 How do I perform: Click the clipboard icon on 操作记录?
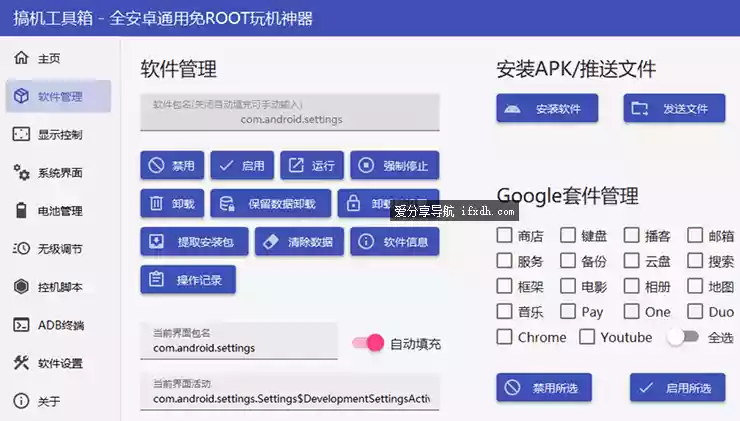coord(156,279)
